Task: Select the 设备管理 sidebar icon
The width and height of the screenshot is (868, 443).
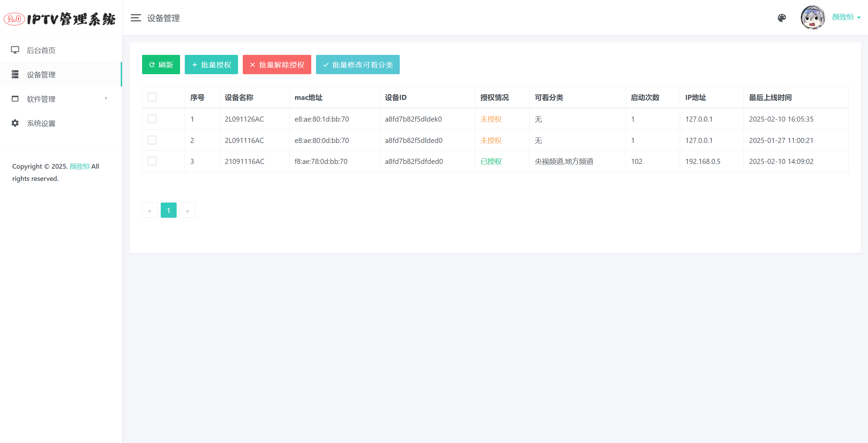Action: 15,74
